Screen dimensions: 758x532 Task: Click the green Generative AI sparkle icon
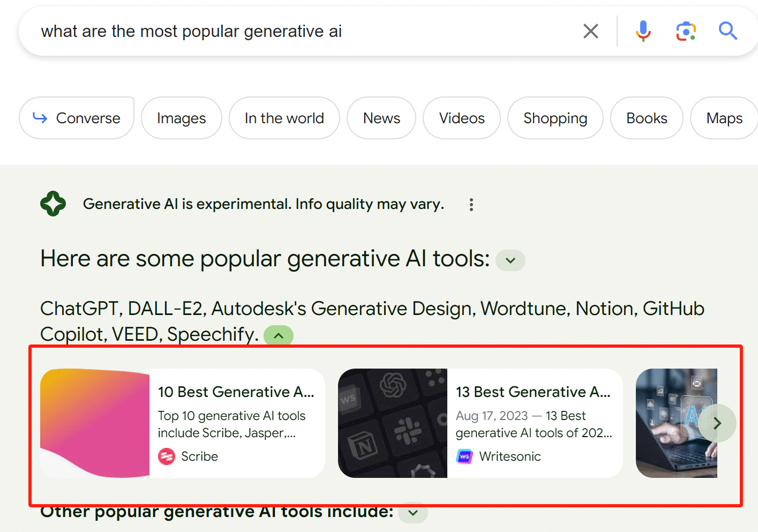tap(53, 204)
